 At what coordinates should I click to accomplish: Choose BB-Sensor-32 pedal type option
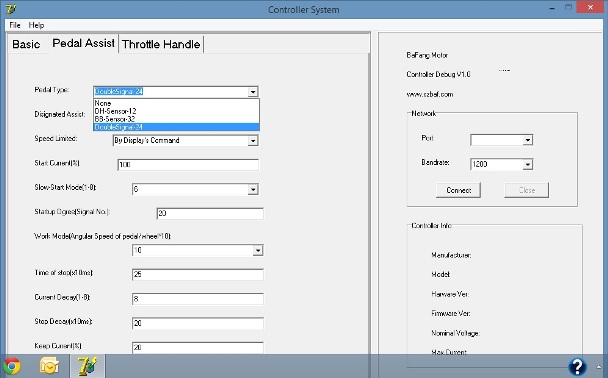tap(176, 119)
